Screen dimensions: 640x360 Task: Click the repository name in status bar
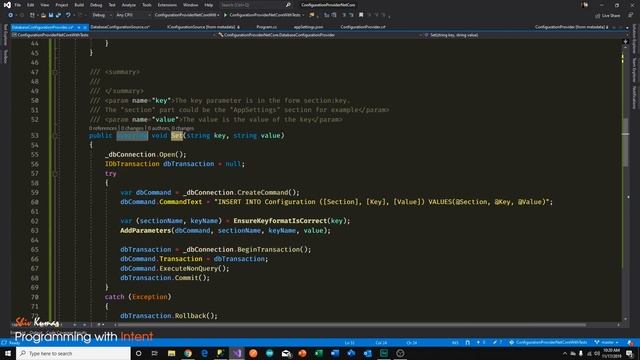(x=548, y=342)
